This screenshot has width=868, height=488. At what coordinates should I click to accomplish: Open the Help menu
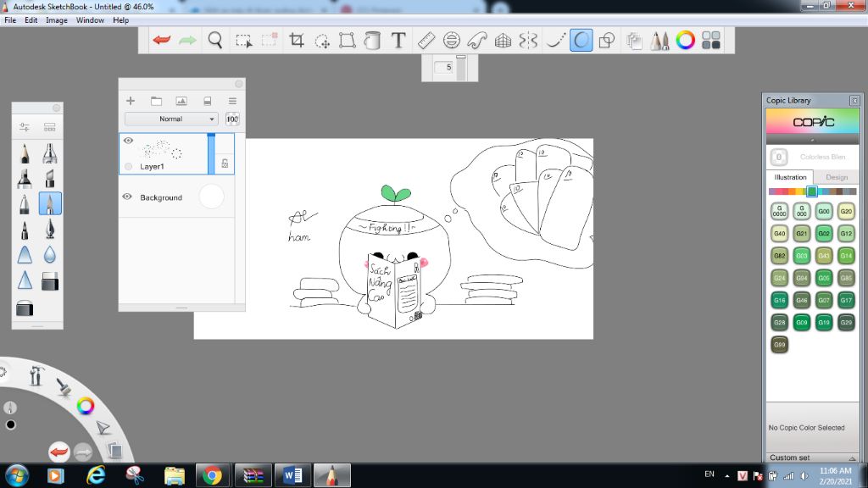120,20
